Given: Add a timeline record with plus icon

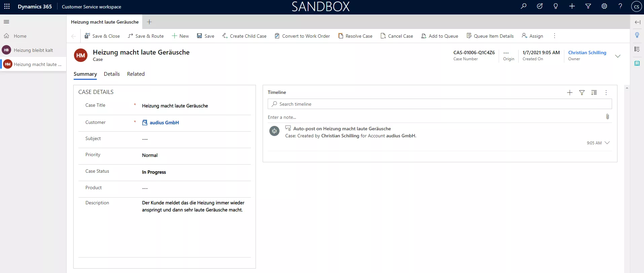Looking at the screenshot, I should pyautogui.click(x=569, y=93).
